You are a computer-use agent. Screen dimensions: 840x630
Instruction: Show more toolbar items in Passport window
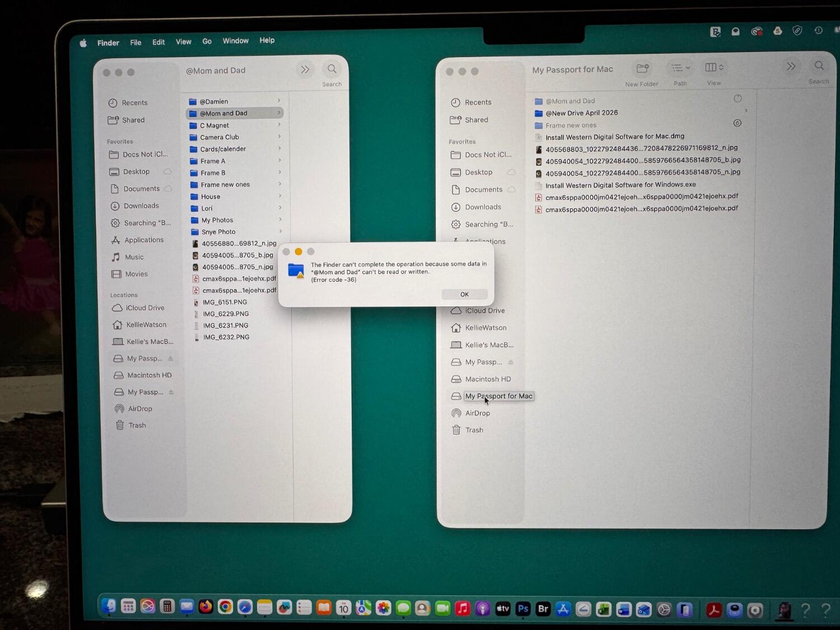click(x=791, y=67)
